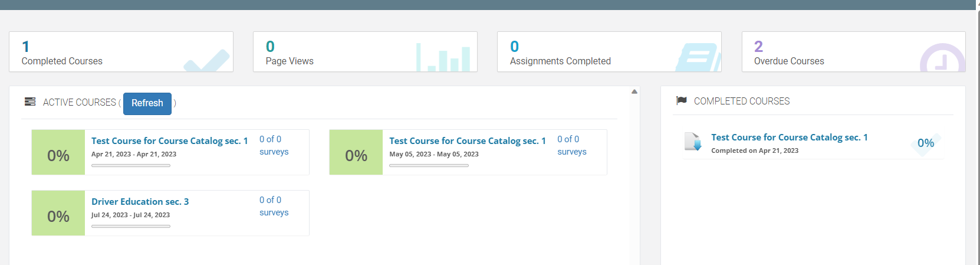This screenshot has height=265, width=980.
Task: Select the Overdue Courses summary card
Action: (x=853, y=52)
